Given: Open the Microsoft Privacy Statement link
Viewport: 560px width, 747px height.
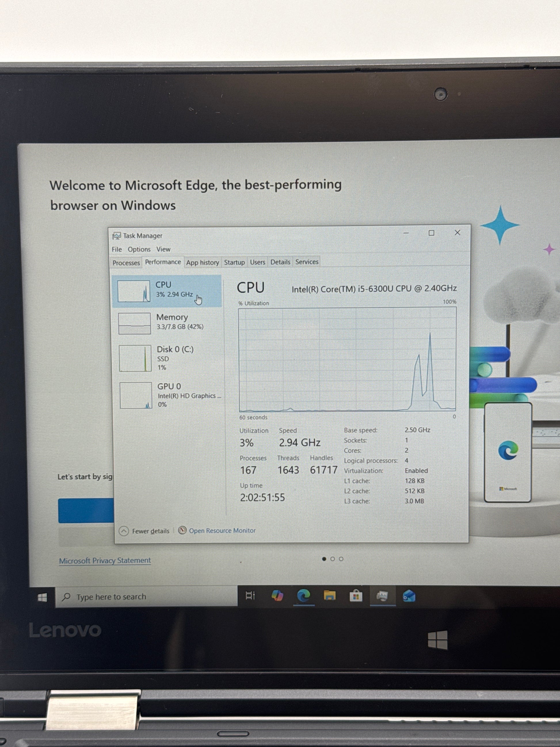Looking at the screenshot, I should pyautogui.click(x=105, y=560).
